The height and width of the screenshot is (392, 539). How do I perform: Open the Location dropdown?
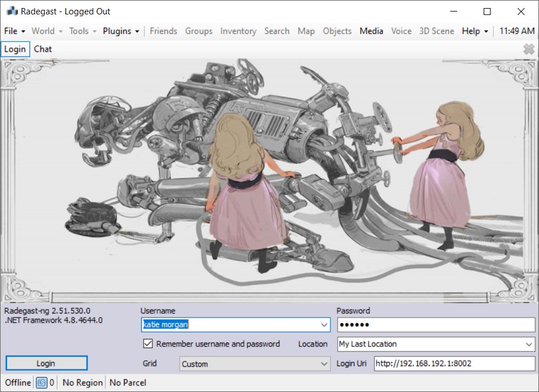tap(529, 344)
